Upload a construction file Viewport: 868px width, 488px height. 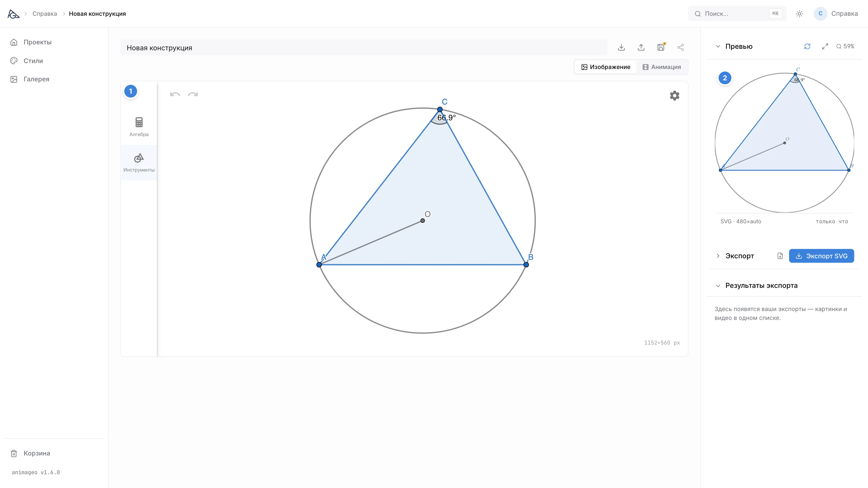(641, 48)
